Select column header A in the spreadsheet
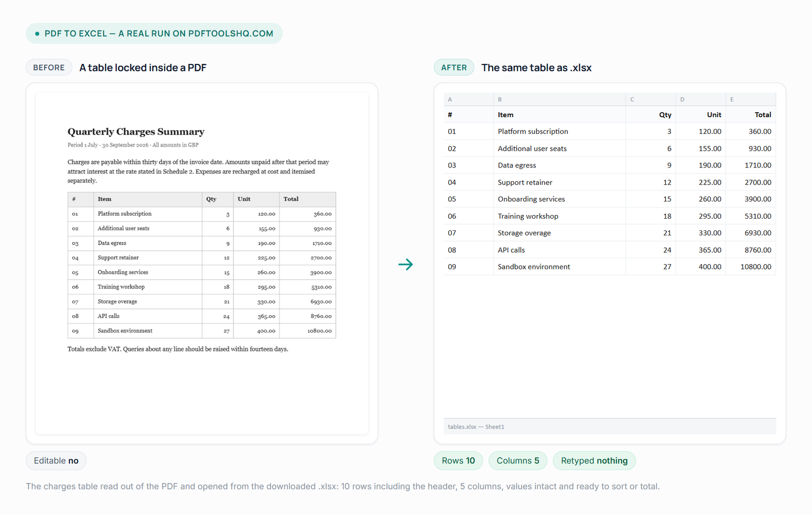Image resolution: width=812 pixels, height=514 pixels. coord(468,99)
